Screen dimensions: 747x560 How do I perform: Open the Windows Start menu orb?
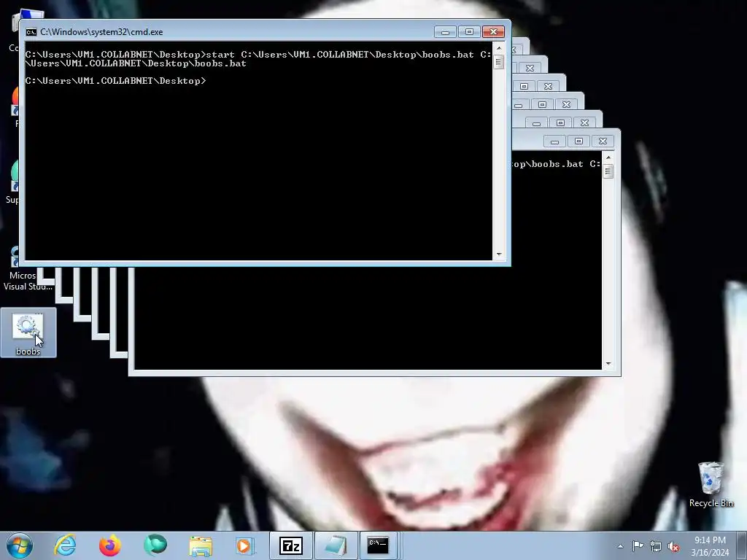[x=20, y=545]
